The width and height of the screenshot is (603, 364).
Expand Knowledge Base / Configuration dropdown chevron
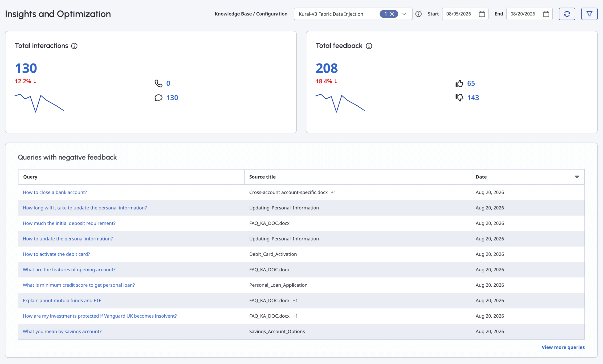(x=404, y=14)
